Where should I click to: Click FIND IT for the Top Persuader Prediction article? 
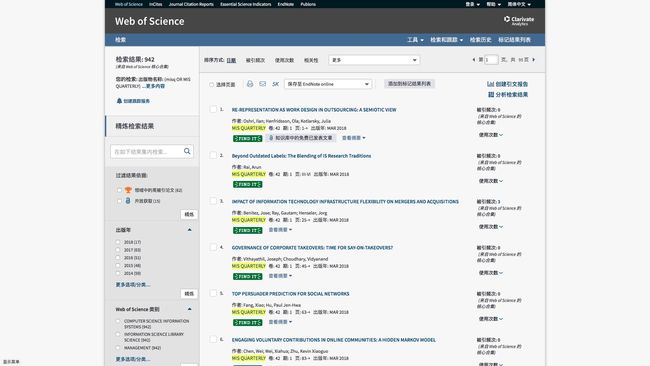247,322
